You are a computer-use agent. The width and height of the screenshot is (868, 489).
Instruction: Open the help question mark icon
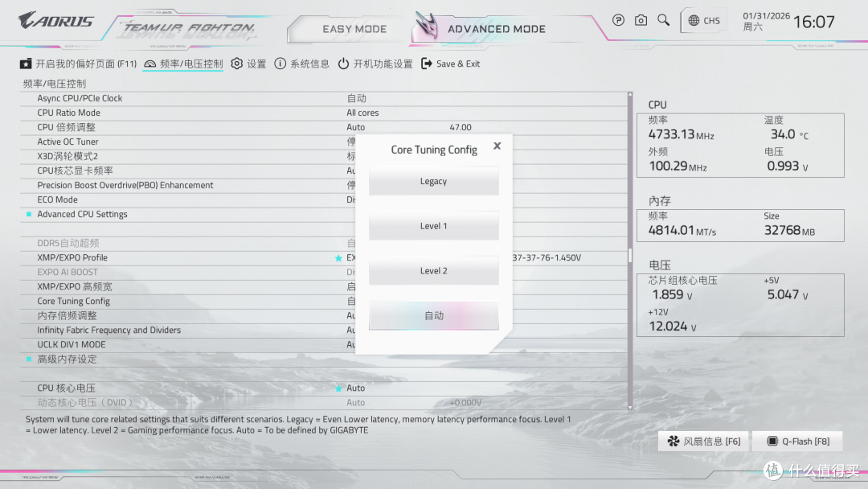point(618,20)
